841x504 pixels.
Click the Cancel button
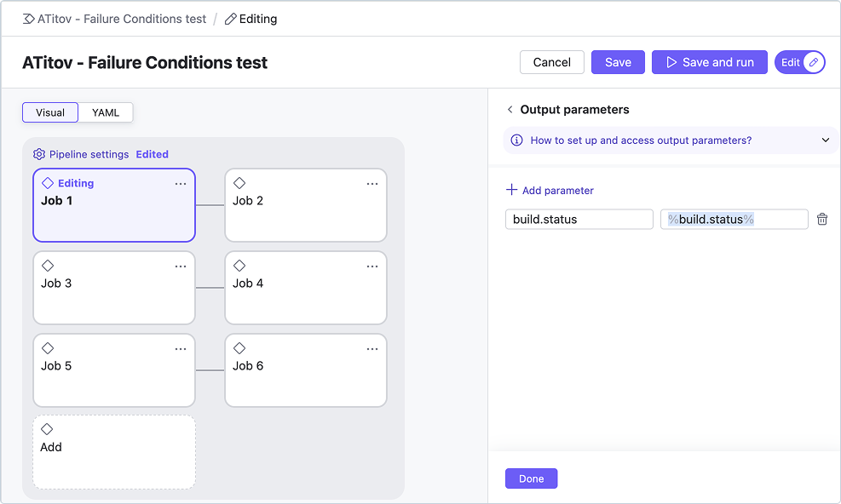(552, 63)
